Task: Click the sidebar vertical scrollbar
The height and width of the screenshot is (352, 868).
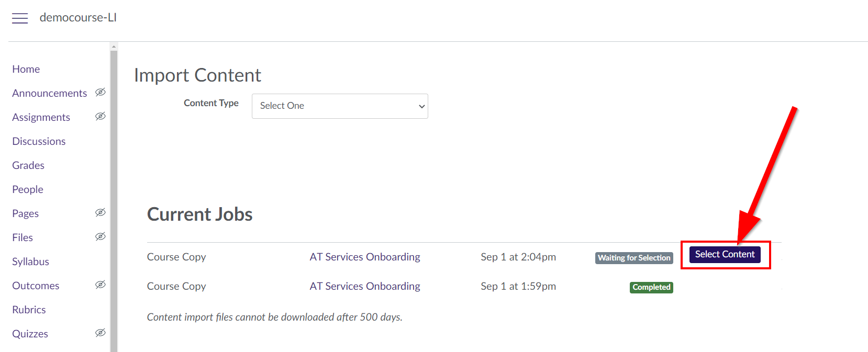Action: [114, 201]
